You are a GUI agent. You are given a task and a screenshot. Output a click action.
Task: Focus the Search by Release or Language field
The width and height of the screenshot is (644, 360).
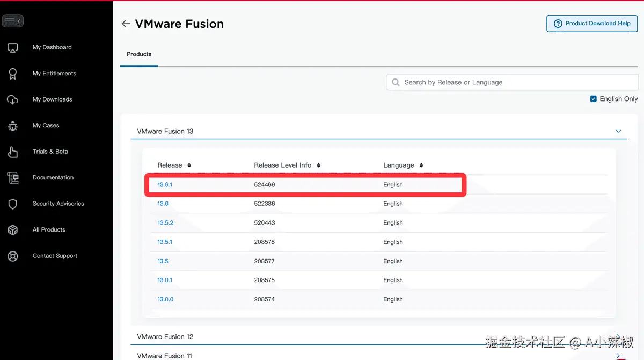513,82
